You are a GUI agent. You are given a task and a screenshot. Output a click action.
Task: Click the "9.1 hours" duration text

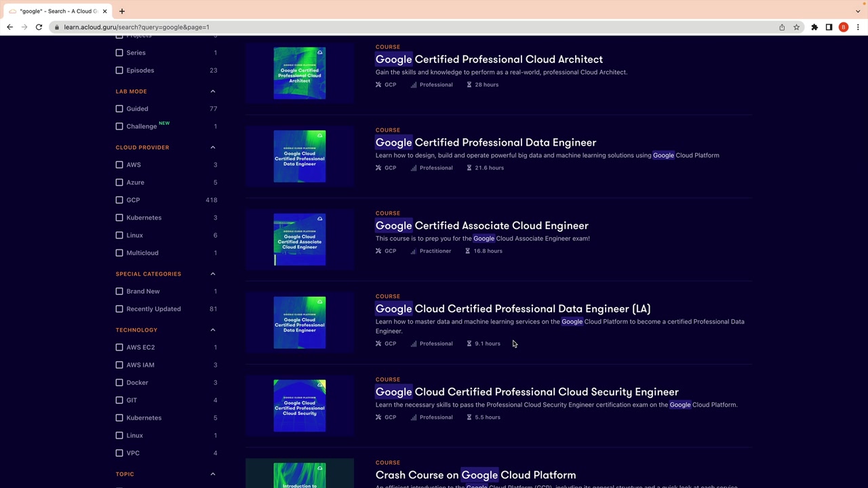tap(487, 344)
